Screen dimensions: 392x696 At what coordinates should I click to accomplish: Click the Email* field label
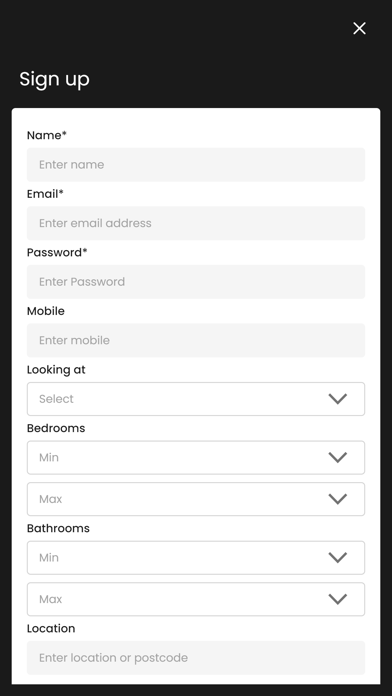(45, 194)
